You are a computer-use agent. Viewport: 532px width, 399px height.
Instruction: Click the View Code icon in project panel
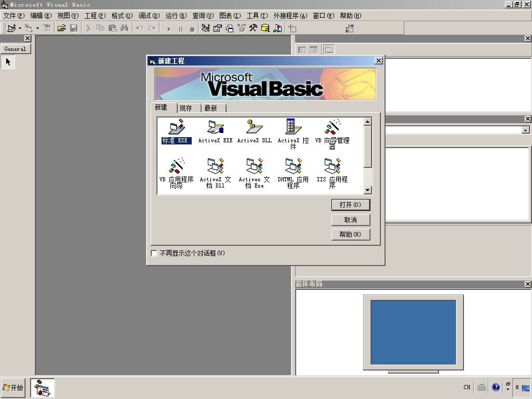coord(302,50)
